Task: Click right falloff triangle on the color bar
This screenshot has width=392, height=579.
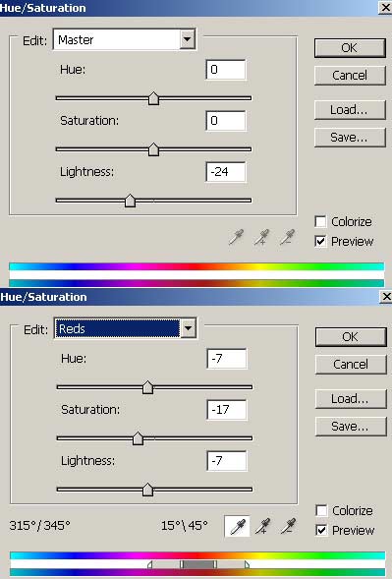Action: coord(247,564)
